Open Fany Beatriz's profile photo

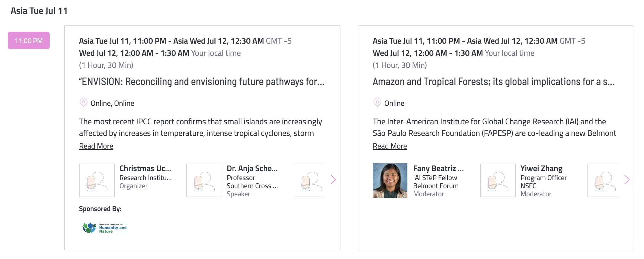point(390,180)
